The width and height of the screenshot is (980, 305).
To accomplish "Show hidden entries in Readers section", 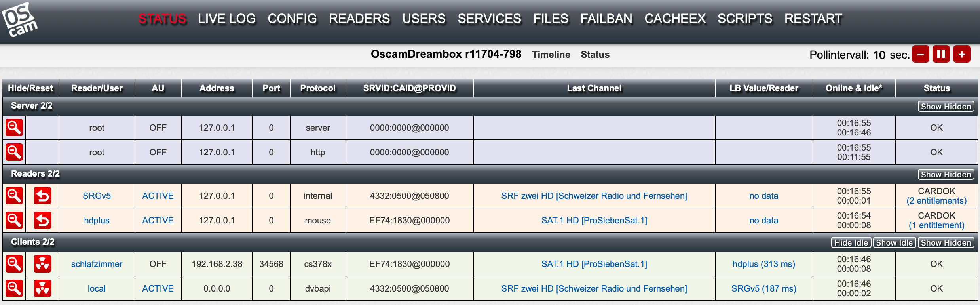I will [946, 175].
